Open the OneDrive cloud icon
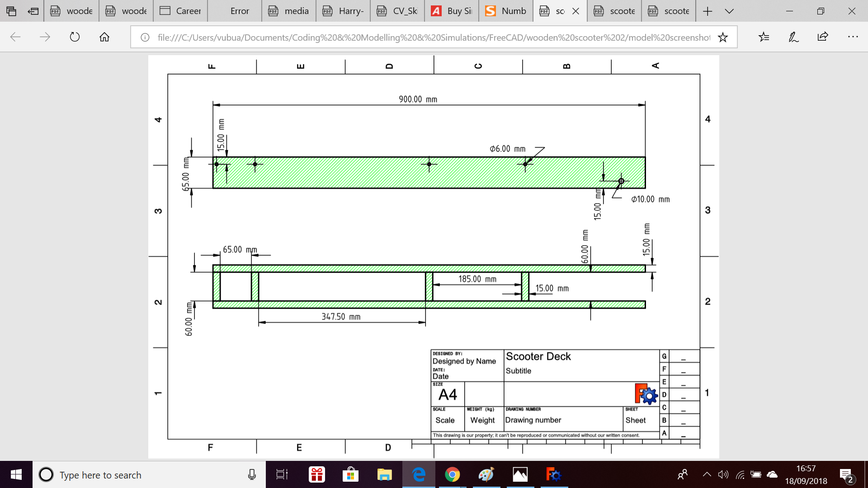 click(772, 474)
